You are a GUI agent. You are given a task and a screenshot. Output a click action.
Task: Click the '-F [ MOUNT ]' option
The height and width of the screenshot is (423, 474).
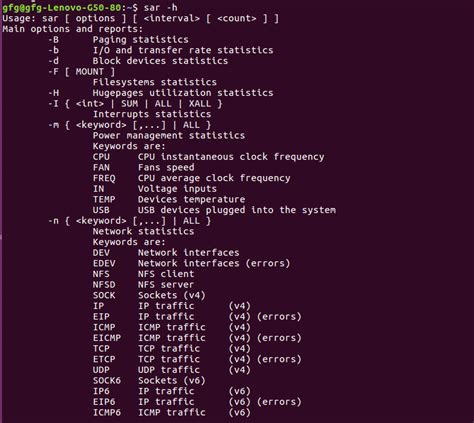coord(81,72)
